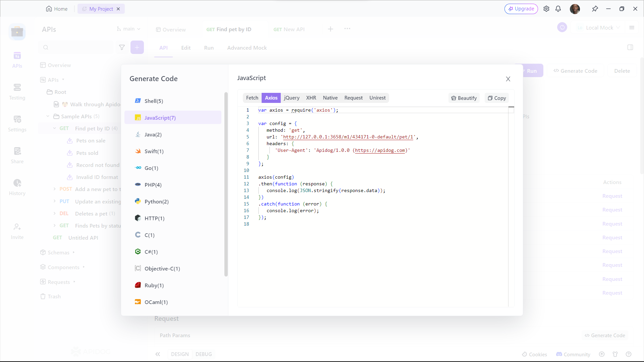644x362 pixels.
Task: Select the Shell language icon
Action: coord(138,101)
